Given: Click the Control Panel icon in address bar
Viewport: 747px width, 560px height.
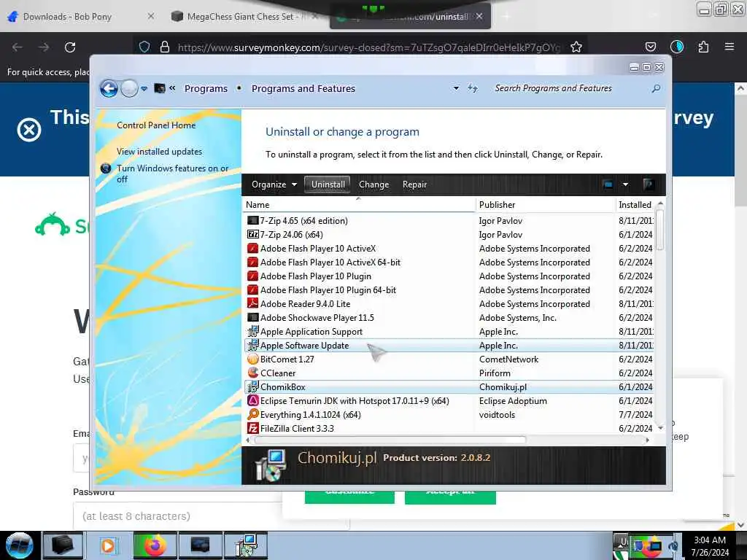Looking at the screenshot, I should (x=160, y=88).
